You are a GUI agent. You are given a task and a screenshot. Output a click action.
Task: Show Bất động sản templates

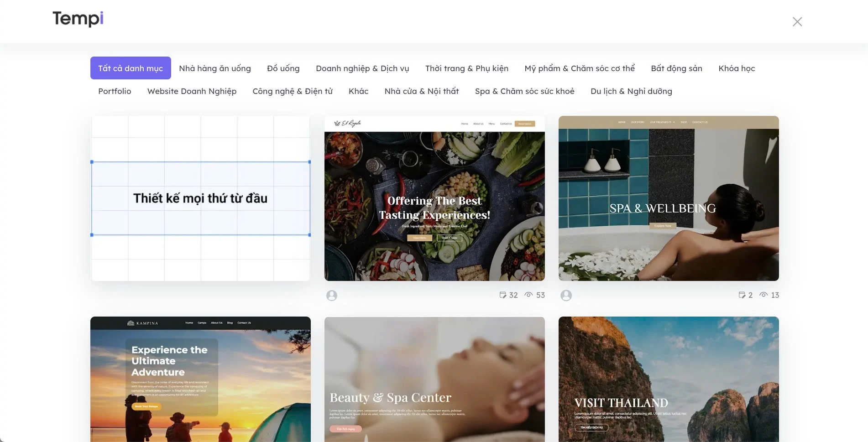(676, 68)
